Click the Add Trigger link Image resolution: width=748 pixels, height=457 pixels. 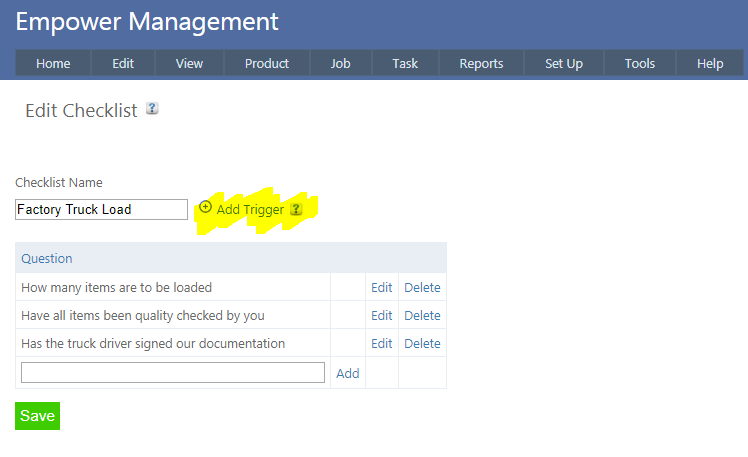tap(250, 210)
